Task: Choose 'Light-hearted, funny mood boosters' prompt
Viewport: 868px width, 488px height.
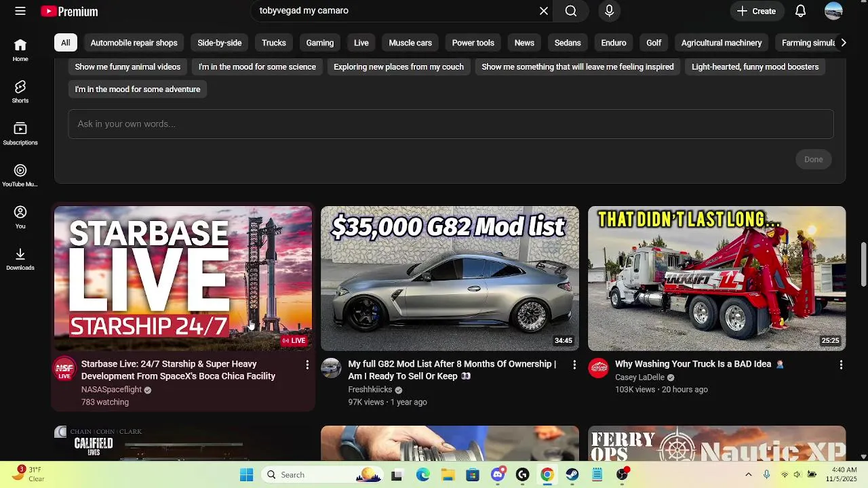Action: pos(755,67)
